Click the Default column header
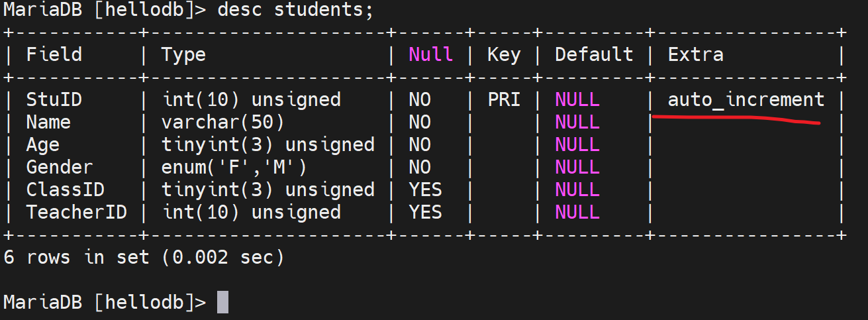868x320 pixels. coord(594,54)
